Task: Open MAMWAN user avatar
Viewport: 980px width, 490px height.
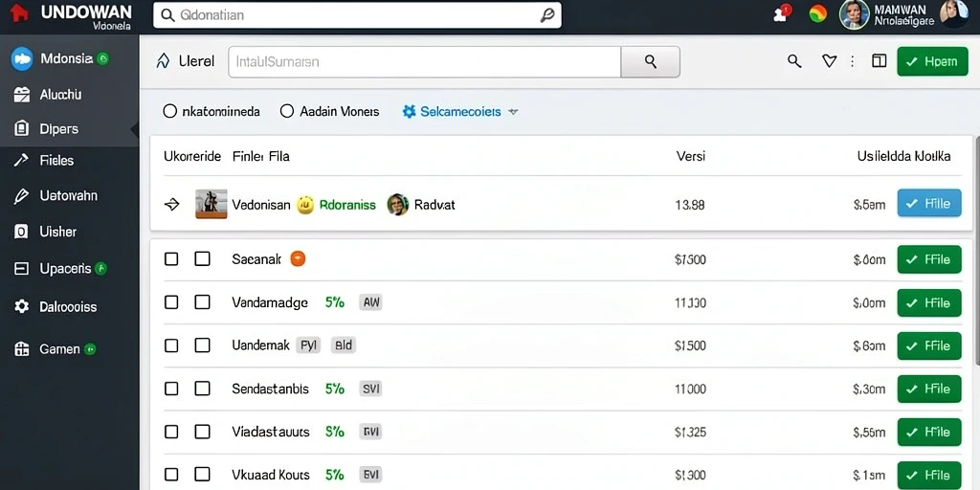Action: point(854,14)
